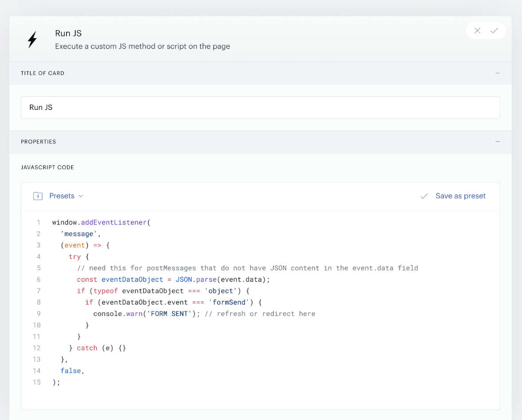Collapse the Properties section
The height and width of the screenshot is (420, 522).
497,142
